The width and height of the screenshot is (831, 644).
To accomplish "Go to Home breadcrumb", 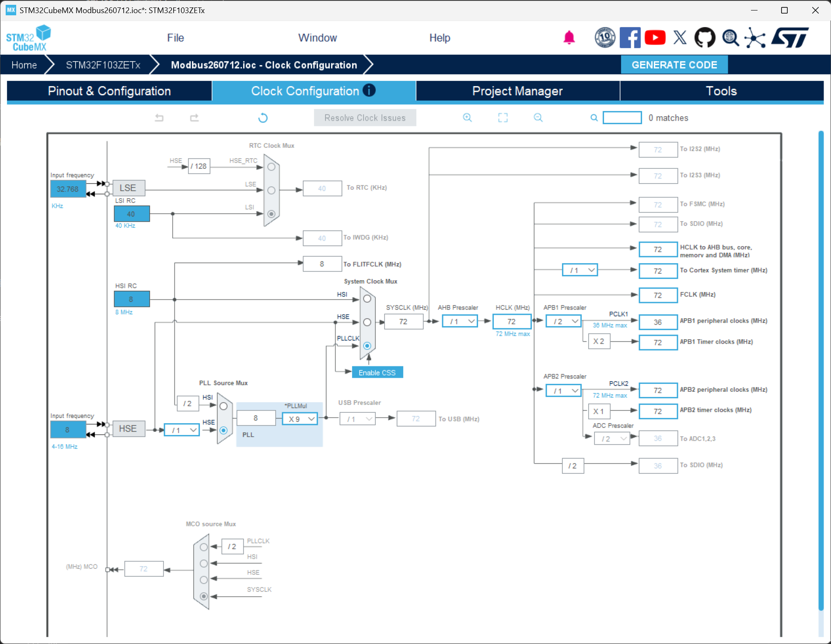I will pyautogui.click(x=24, y=65).
